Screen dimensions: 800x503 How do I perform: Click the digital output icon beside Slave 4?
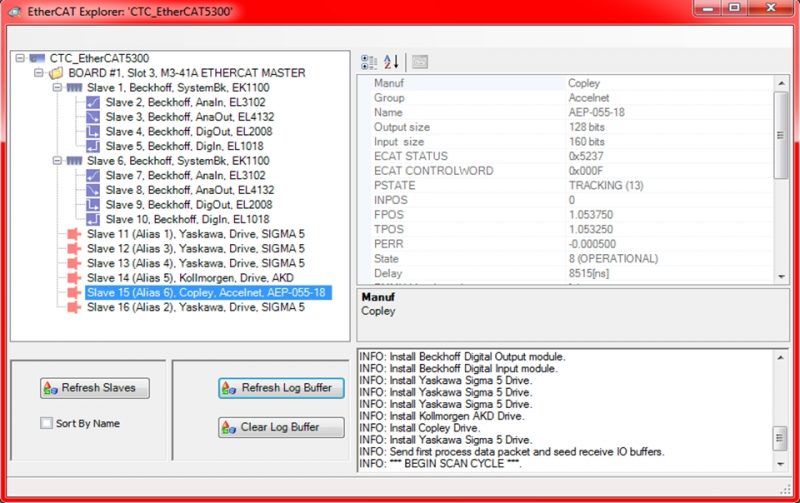(x=93, y=131)
